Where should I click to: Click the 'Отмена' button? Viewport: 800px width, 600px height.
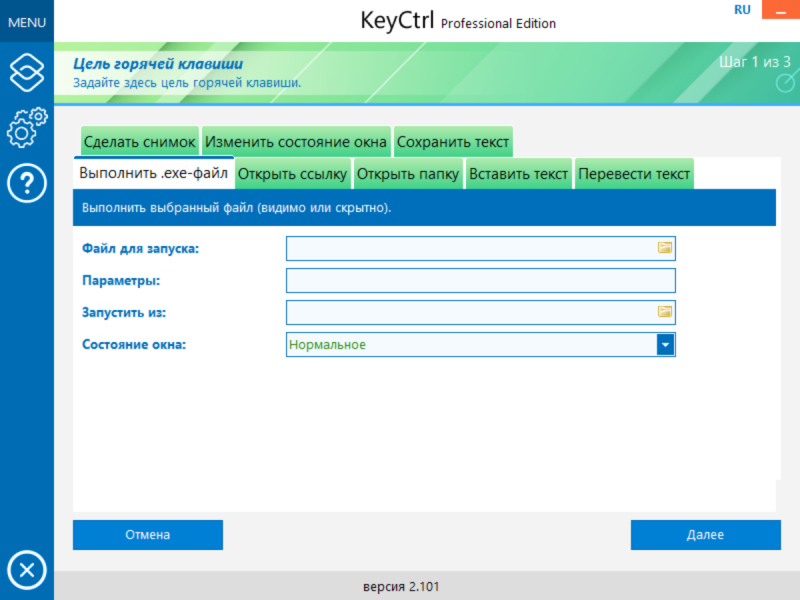(x=148, y=535)
